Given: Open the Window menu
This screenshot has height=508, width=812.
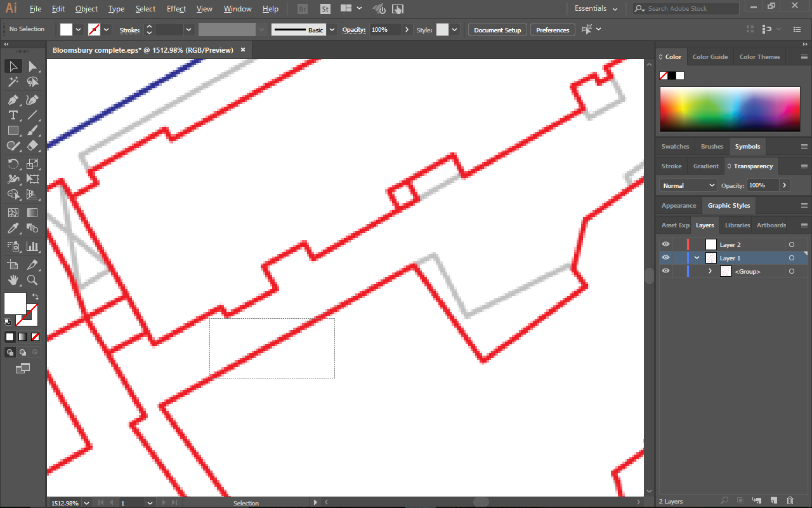Looking at the screenshot, I should 238,9.
